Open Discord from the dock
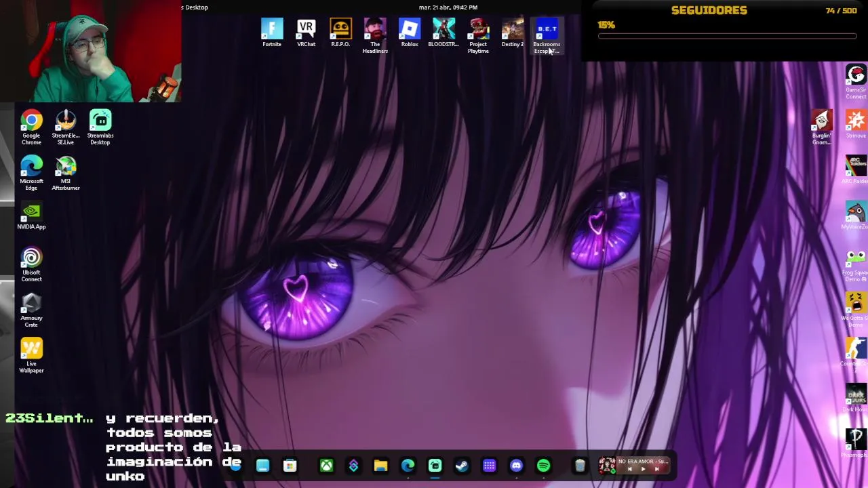Viewport: 868px width, 488px height. click(516, 466)
